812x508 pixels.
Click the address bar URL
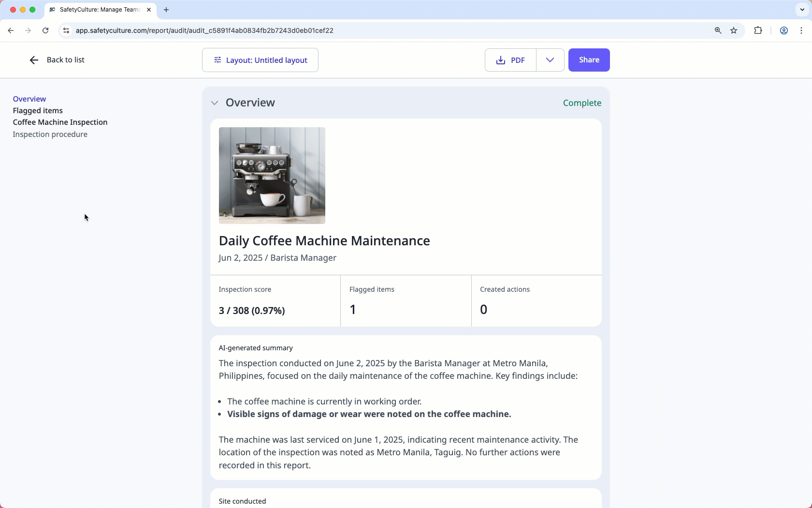pos(204,30)
